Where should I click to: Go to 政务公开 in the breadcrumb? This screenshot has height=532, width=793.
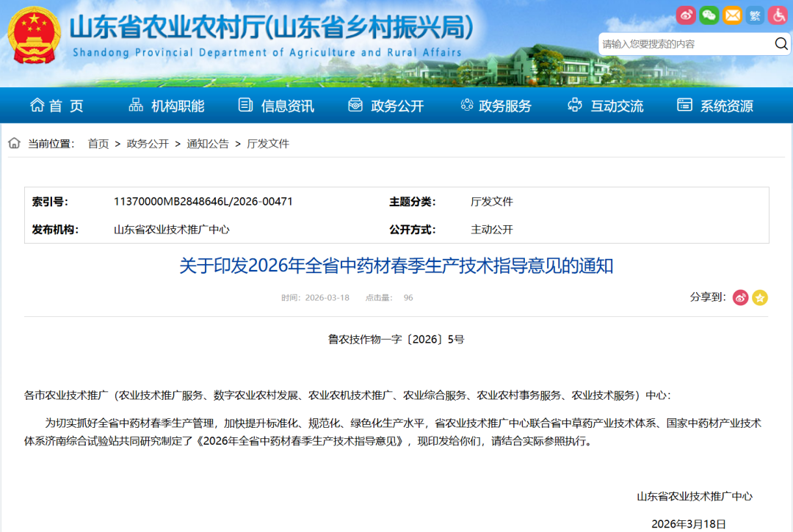[x=148, y=144]
